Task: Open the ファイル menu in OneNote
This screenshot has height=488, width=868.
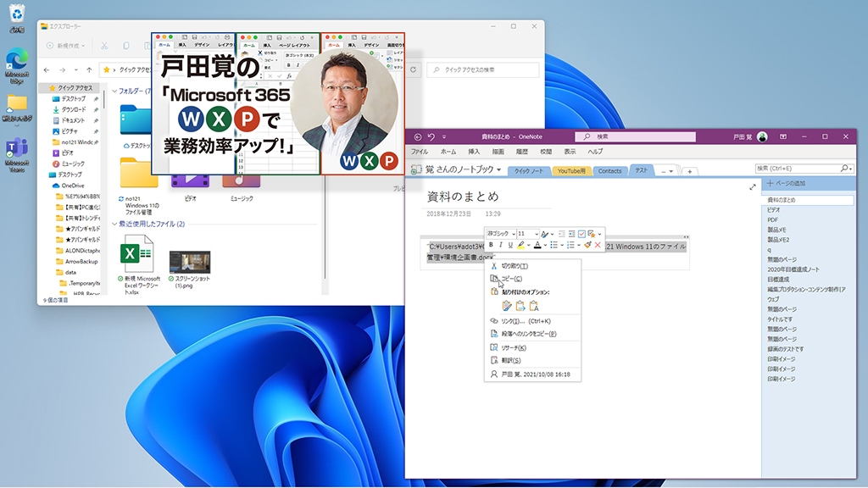Action: coord(419,152)
